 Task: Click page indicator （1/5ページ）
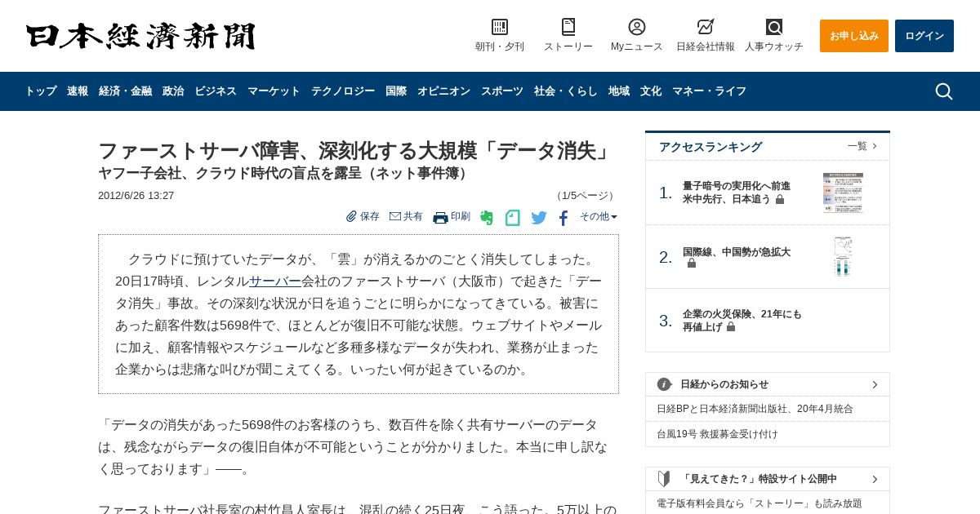point(585,196)
